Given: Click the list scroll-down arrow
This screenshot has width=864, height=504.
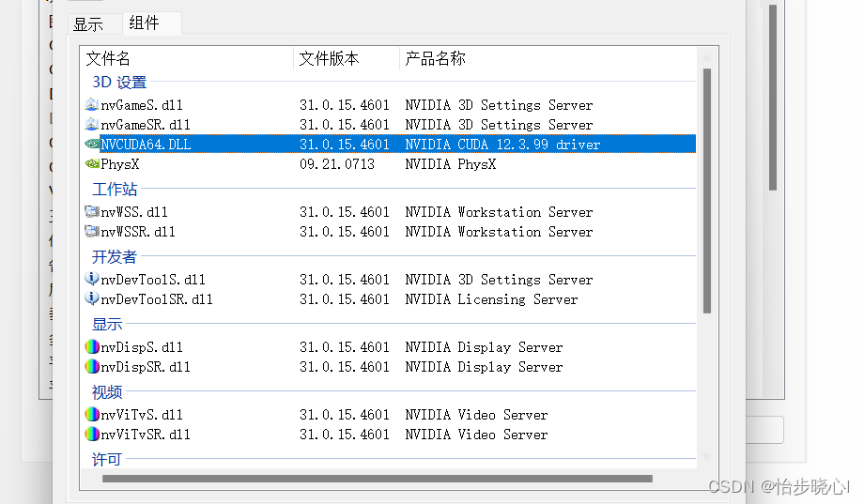Looking at the screenshot, I should tap(707, 456).
